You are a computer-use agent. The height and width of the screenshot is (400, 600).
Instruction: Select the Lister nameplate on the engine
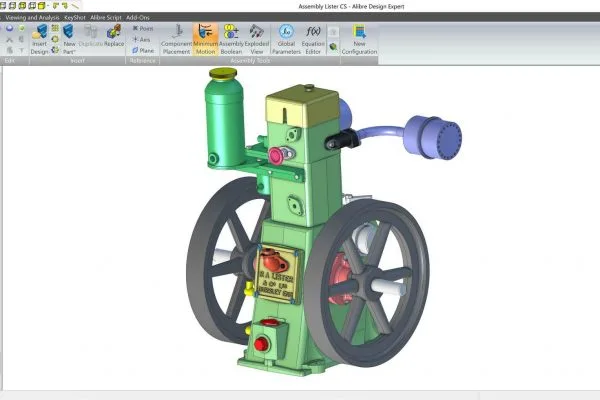pyautogui.click(x=277, y=274)
